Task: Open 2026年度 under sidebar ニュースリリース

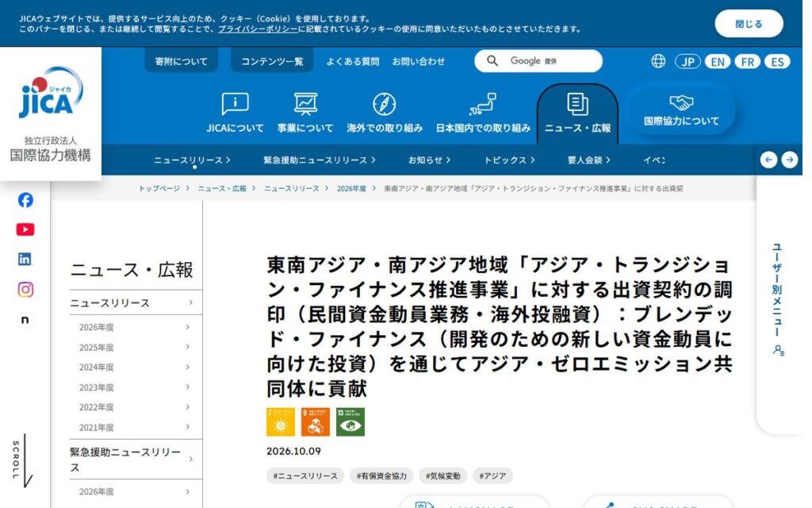Action: pos(136,327)
